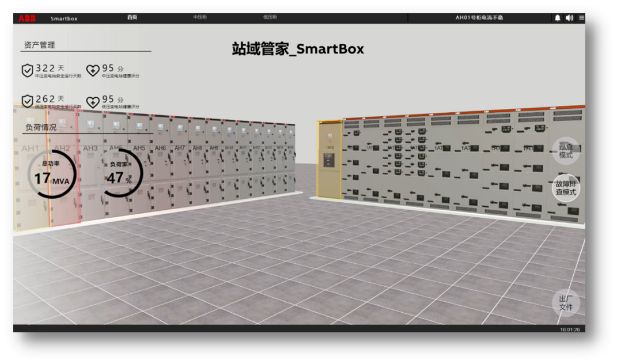
Task: Click the 负荷情况 section heading
Action: [x=41, y=127]
